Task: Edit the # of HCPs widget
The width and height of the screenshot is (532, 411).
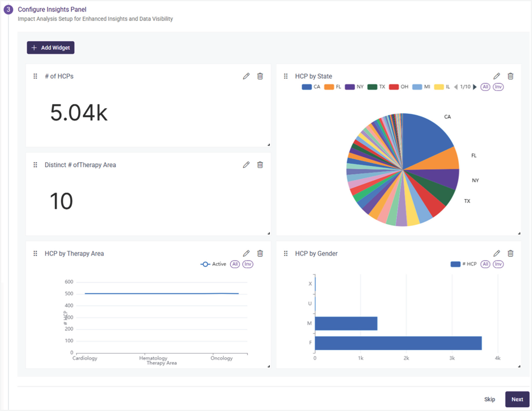Action: [x=246, y=76]
